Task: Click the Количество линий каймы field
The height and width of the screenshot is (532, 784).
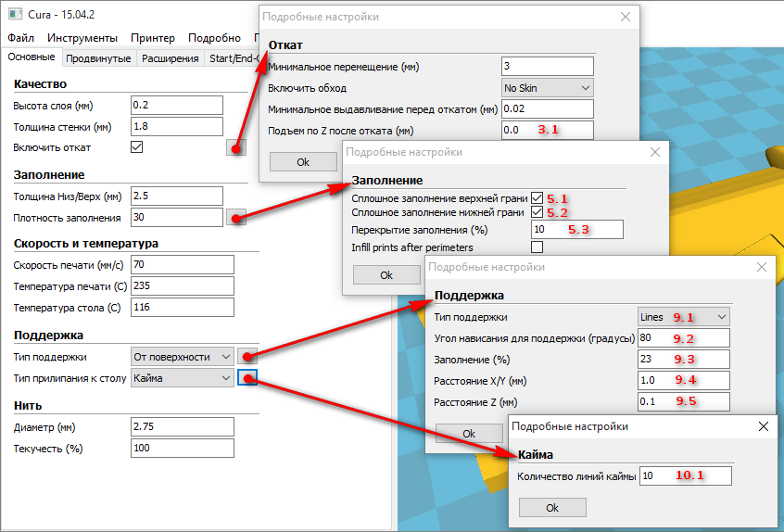Action: coord(685,475)
